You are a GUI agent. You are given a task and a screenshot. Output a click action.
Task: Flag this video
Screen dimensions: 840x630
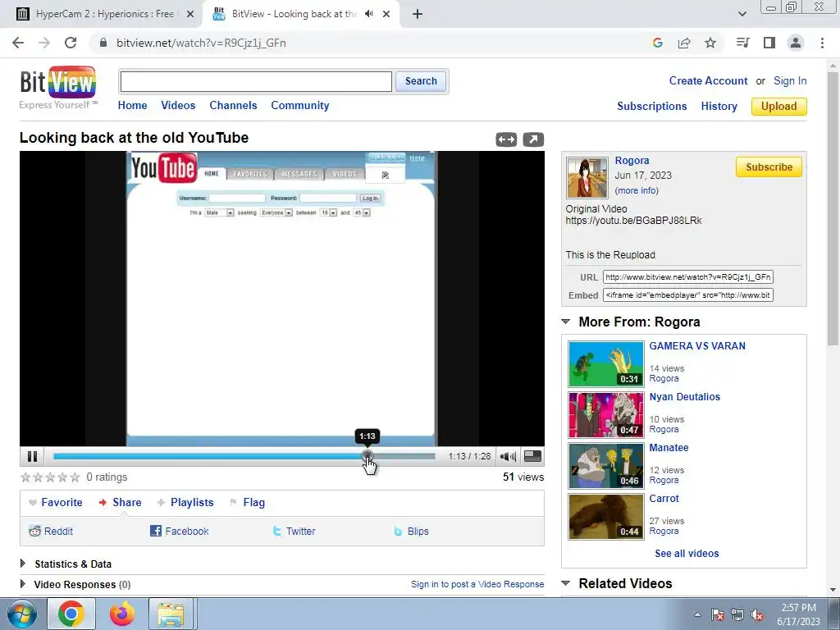(x=248, y=503)
